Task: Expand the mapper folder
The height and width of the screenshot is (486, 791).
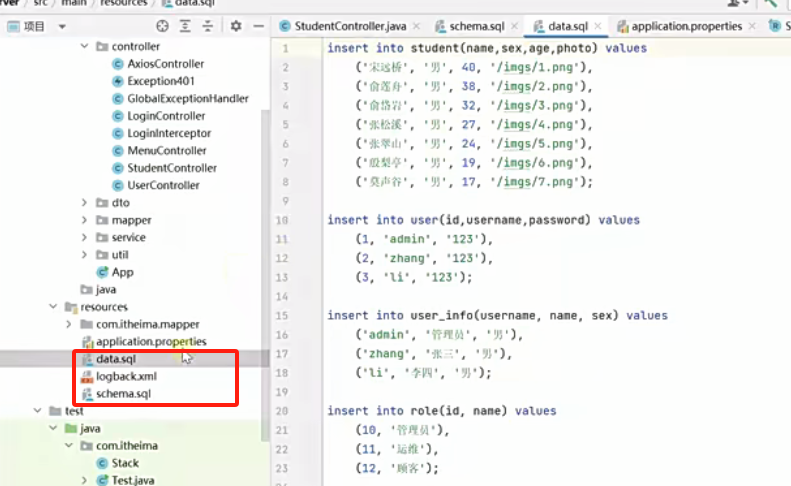Action: (84, 220)
